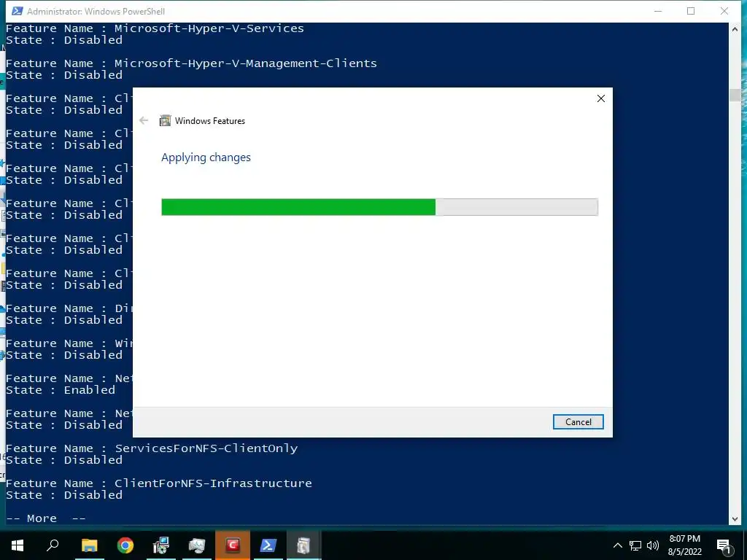Screen dimensions: 747x560
Task: Click the network tray icon
Action: (x=635, y=545)
